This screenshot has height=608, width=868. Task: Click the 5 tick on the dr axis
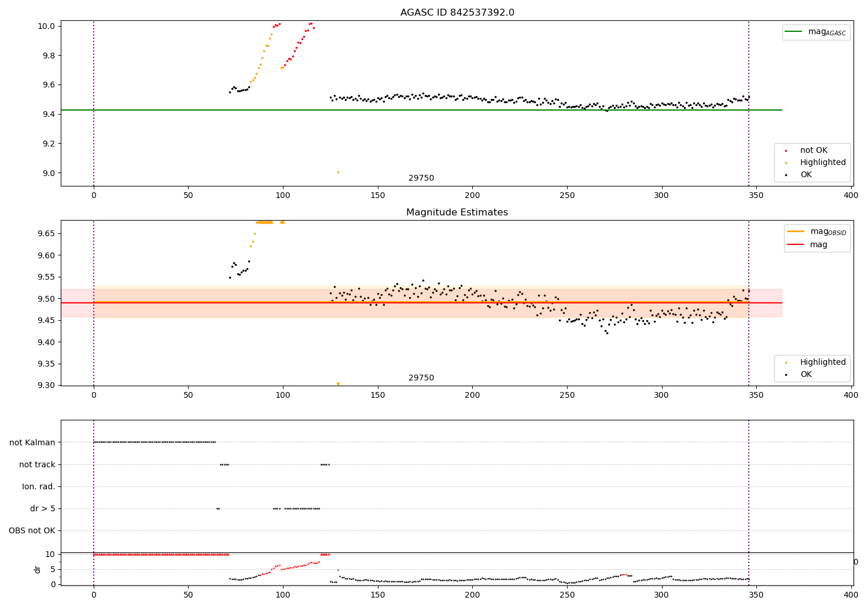pos(53,569)
